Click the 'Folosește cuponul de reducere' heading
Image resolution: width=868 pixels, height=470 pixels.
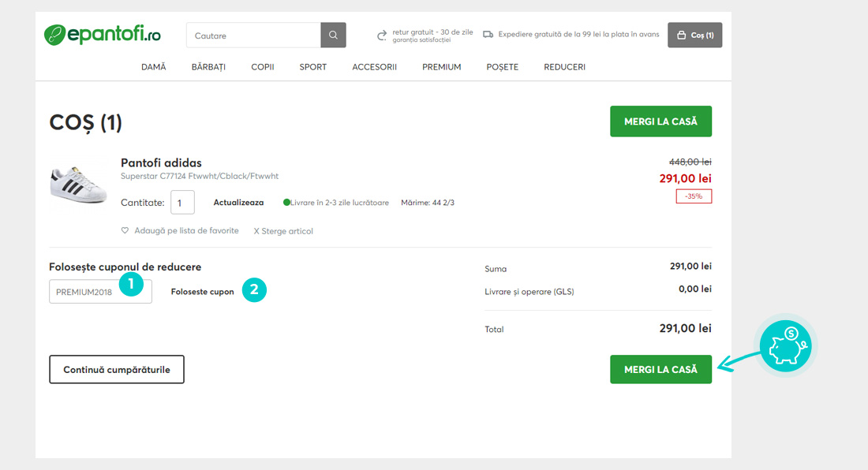tap(125, 267)
